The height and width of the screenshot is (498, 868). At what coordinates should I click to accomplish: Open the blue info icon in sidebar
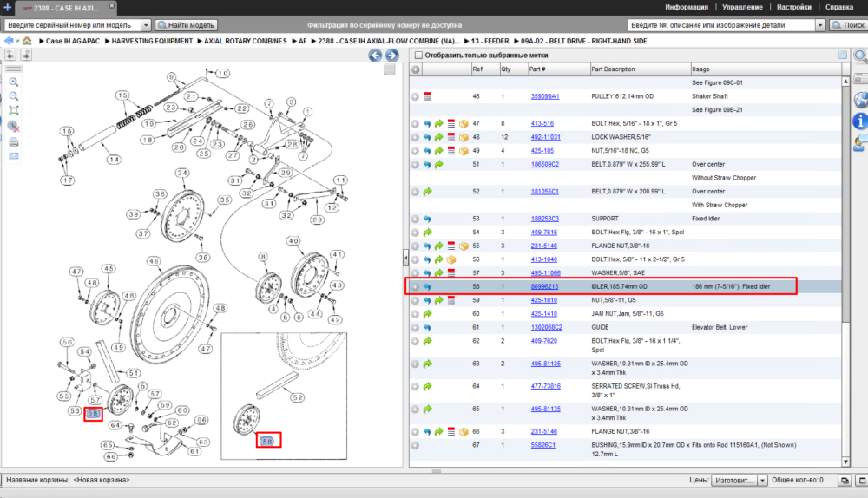pyautogui.click(x=861, y=121)
